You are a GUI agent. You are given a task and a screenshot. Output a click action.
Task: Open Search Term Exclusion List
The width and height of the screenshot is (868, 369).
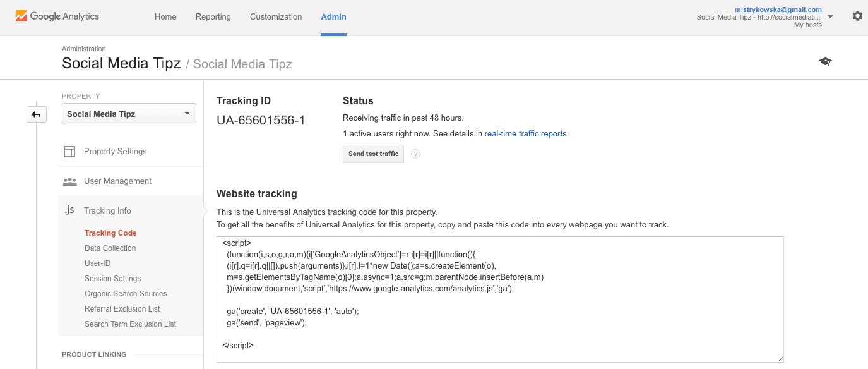tap(131, 324)
